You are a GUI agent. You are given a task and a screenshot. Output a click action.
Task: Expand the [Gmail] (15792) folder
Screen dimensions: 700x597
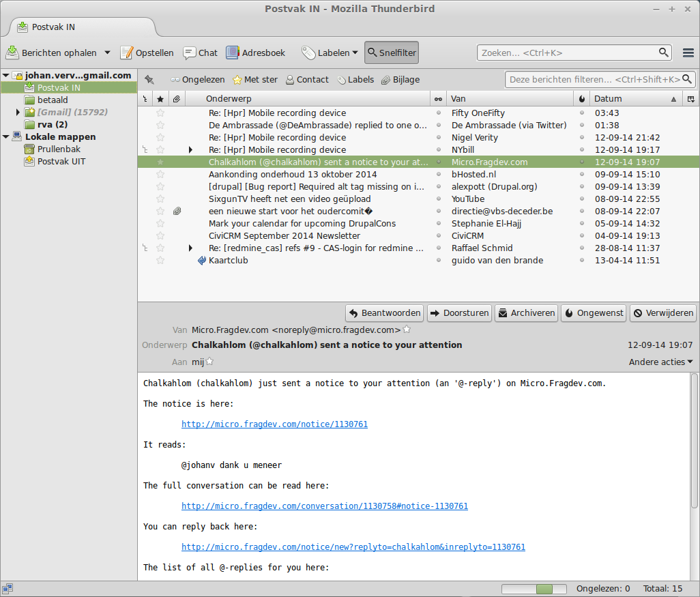click(18, 112)
